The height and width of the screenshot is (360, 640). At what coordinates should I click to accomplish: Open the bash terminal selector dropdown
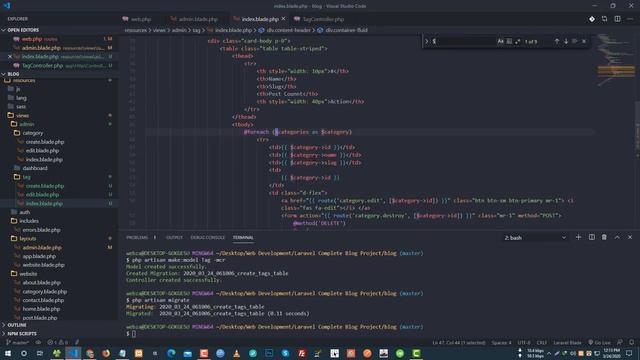(535, 238)
